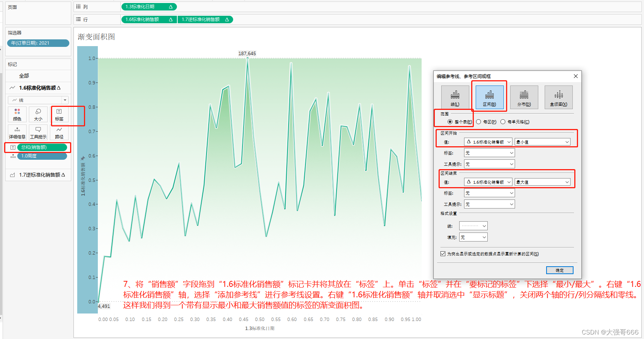644x339 pixels.
Task: Click the 筛选器 shelf header
Action: (x=15, y=33)
